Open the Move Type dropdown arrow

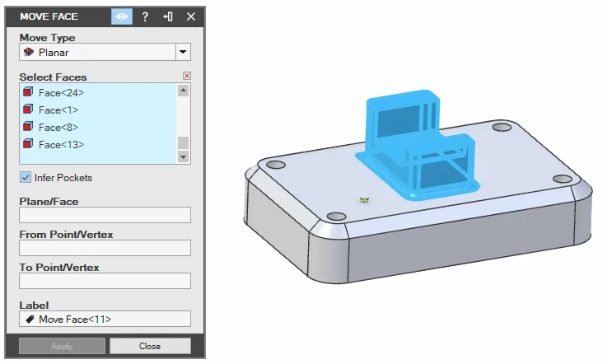(183, 52)
